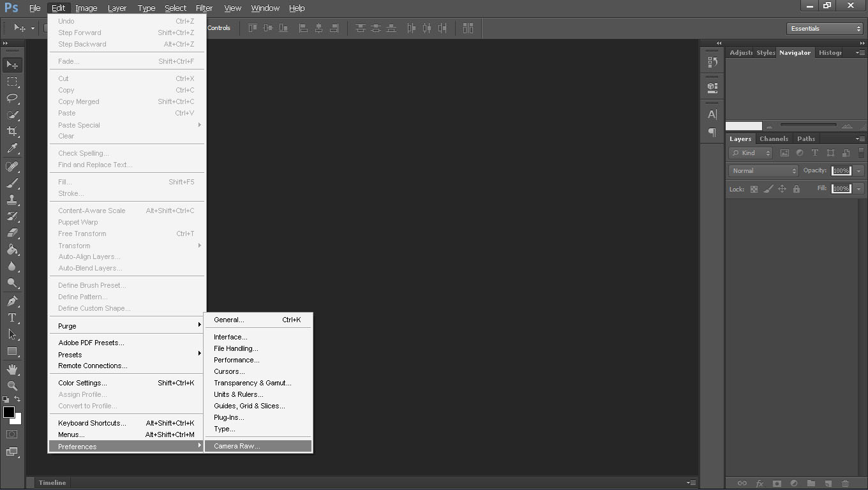Select the Paint Bucket tool

(12, 249)
